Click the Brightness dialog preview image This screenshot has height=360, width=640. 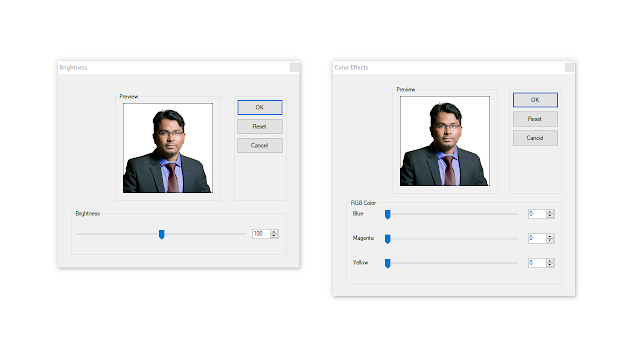[x=168, y=148]
